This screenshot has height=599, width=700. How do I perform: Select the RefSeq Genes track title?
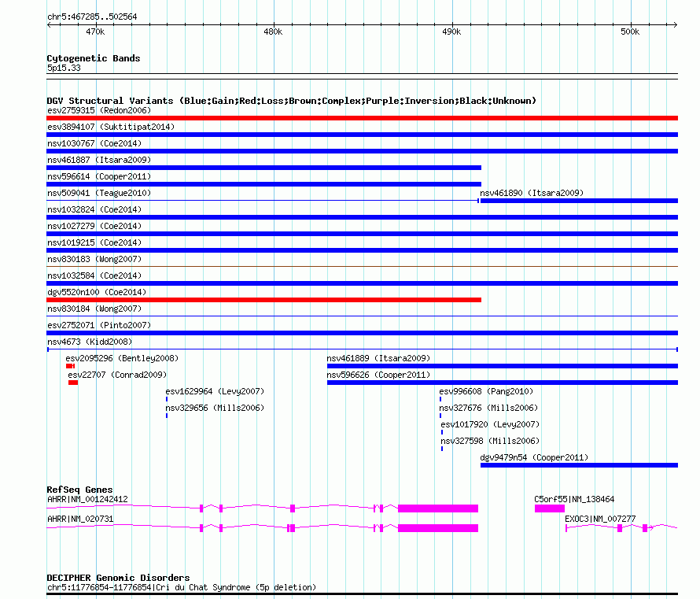point(80,490)
